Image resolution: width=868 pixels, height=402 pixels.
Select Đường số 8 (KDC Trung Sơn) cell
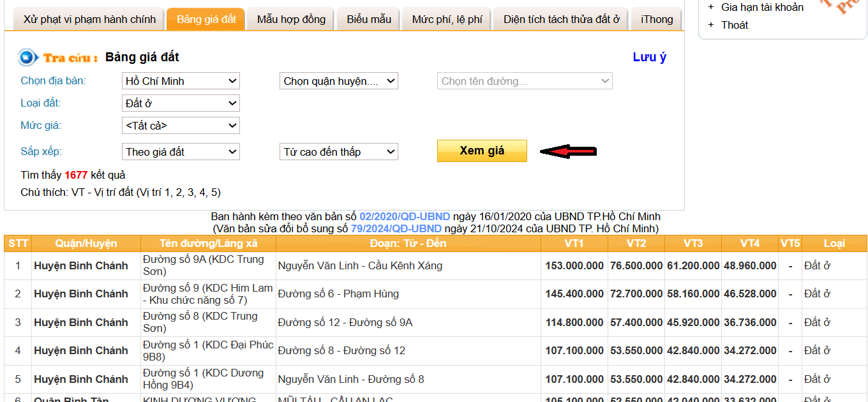208,322
